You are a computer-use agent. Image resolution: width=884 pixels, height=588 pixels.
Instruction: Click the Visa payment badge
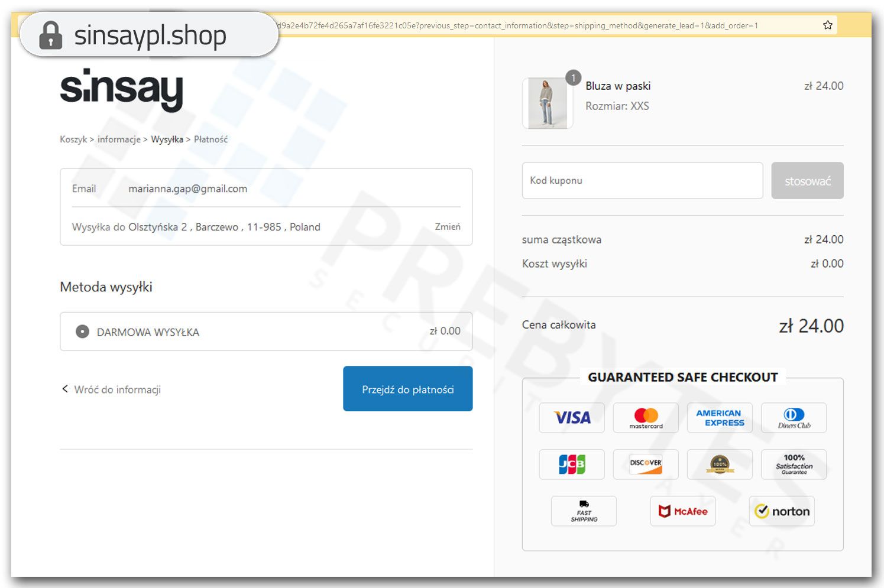click(572, 418)
